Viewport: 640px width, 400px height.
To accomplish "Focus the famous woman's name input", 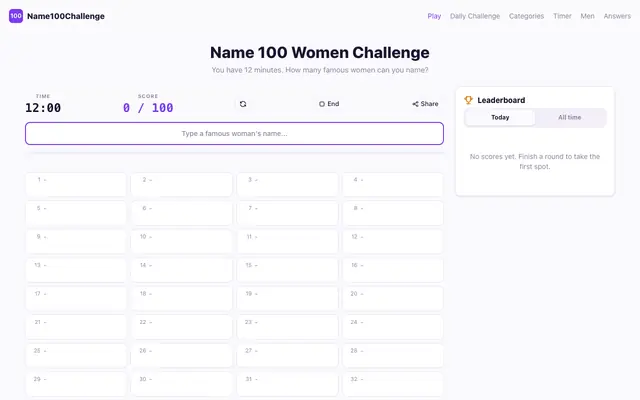I will tap(234, 133).
